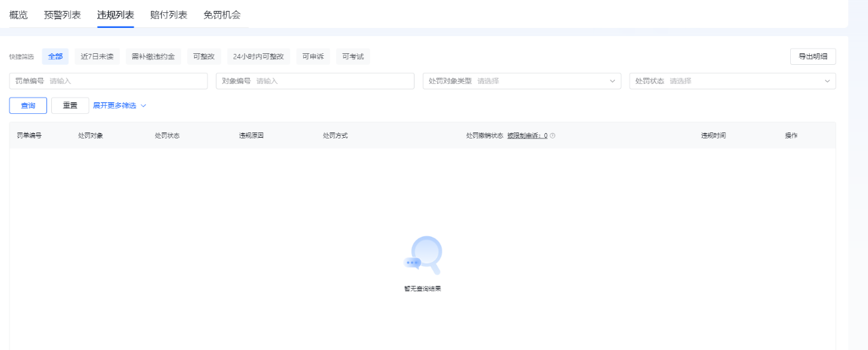Toggle the 需补缴违约金 quick filter
The image size is (868, 350).
[x=153, y=57]
